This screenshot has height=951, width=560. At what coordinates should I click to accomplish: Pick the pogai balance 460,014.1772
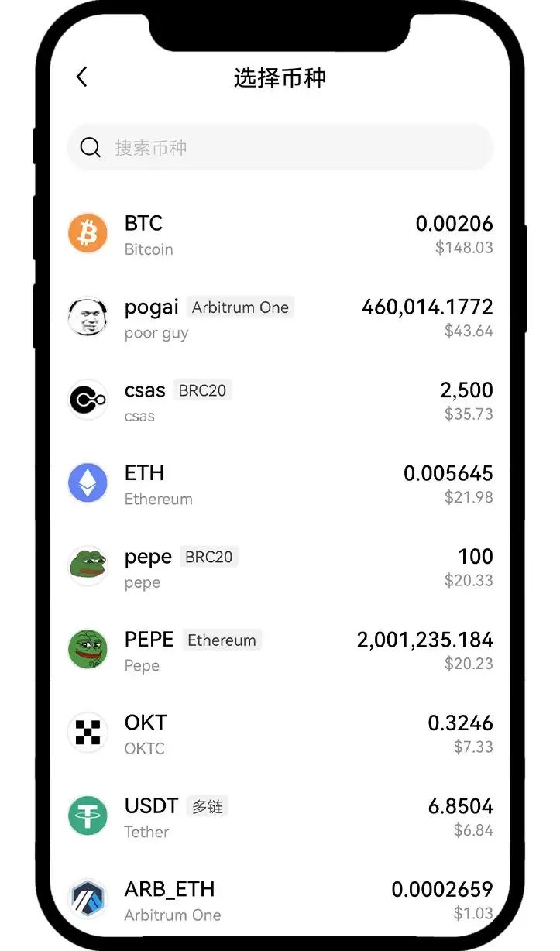(427, 307)
